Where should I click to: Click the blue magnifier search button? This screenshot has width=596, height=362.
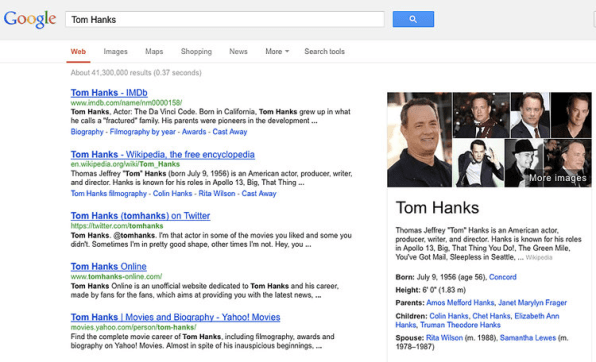click(x=413, y=19)
